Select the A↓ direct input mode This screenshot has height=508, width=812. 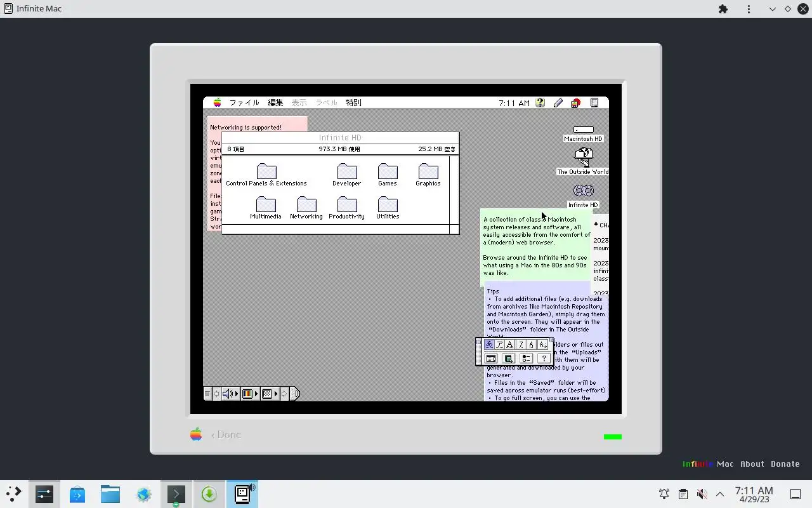(543, 344)
